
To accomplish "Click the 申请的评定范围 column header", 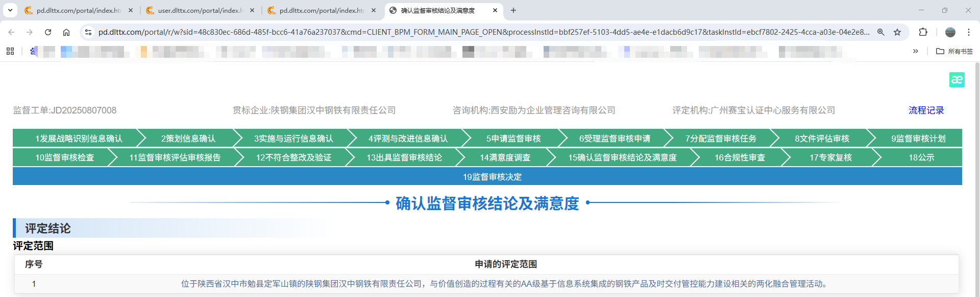I will point(506,264).
